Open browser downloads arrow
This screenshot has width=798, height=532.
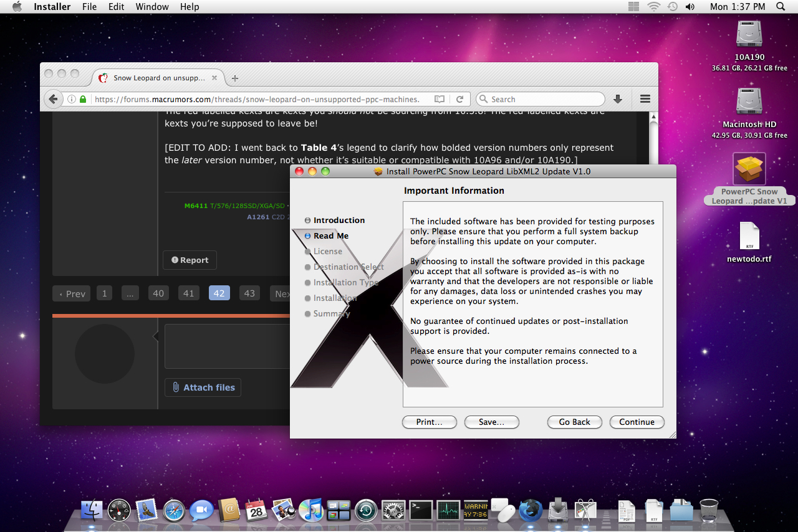click(618, 99)
